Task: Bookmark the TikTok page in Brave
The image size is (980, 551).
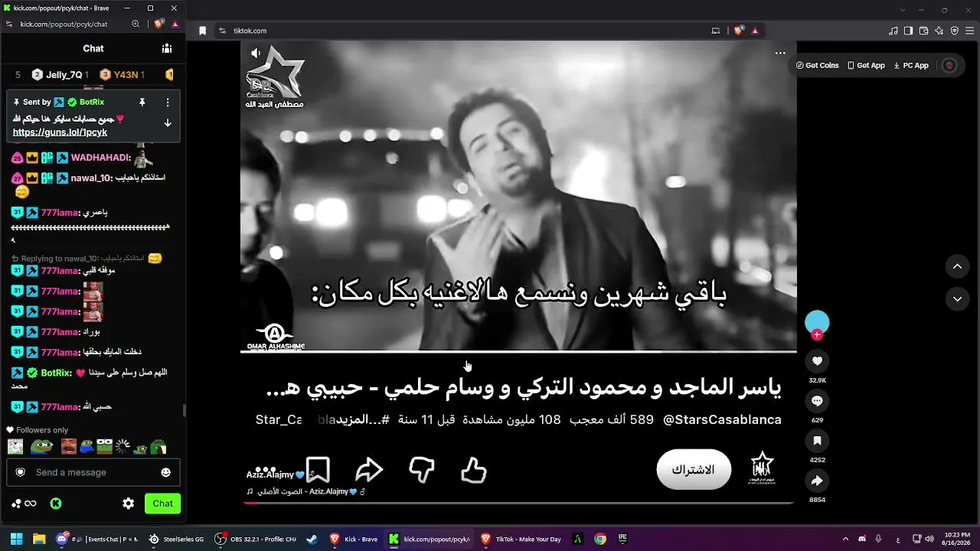Action: [202, 31]
